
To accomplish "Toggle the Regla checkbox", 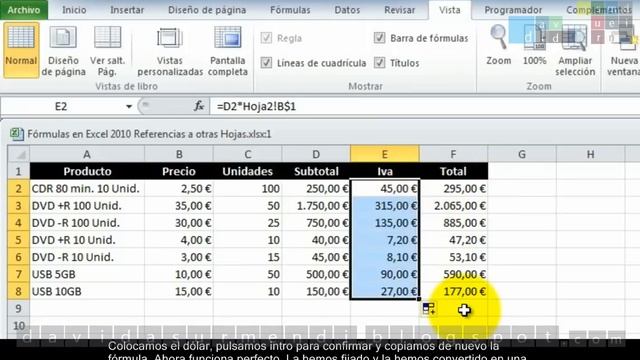I will [x=266, y=38].
